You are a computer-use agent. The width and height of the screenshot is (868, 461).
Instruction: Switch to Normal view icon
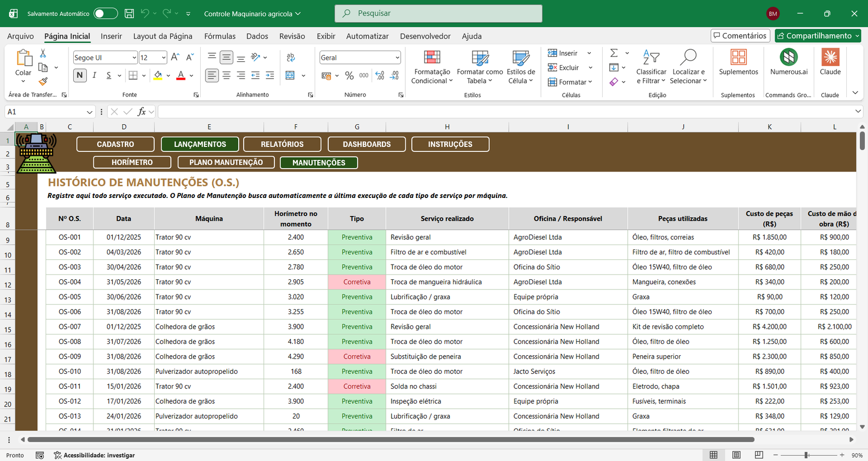click(713, 455)
